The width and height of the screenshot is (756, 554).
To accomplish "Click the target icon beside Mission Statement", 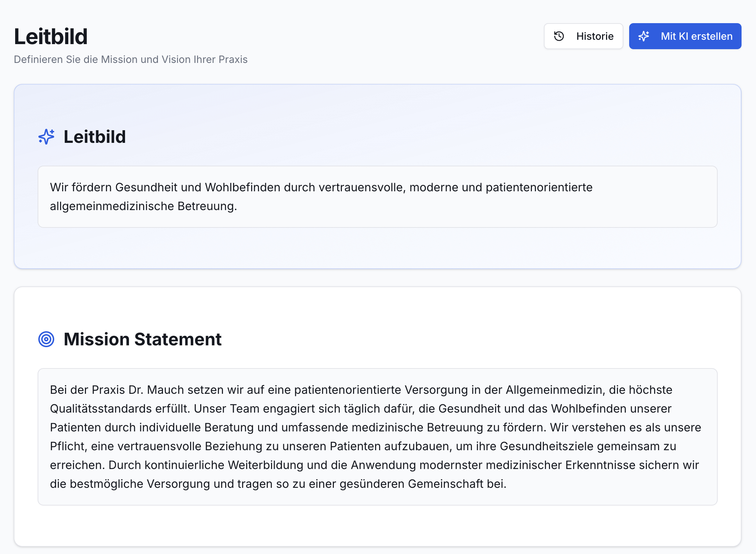I will (46, 339).
